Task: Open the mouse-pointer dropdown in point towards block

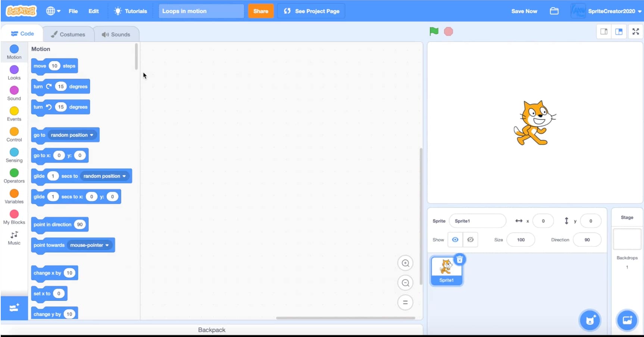Action: point(107,245)
